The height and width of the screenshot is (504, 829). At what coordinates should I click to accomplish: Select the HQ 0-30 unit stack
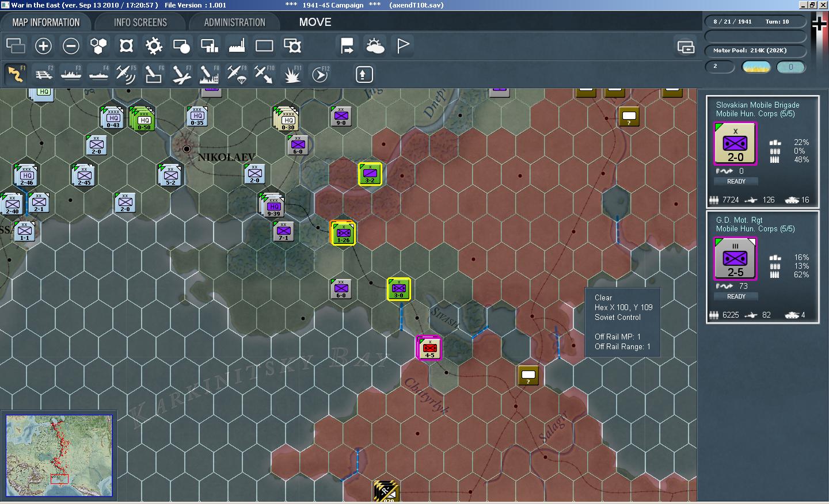coord(287,119)
